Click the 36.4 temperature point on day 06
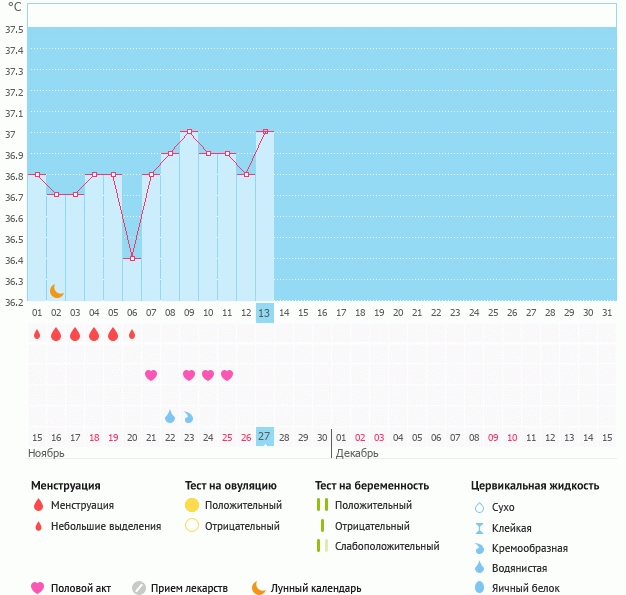The image size is (626, 595). pyautogui.click(x=132, y=258)
